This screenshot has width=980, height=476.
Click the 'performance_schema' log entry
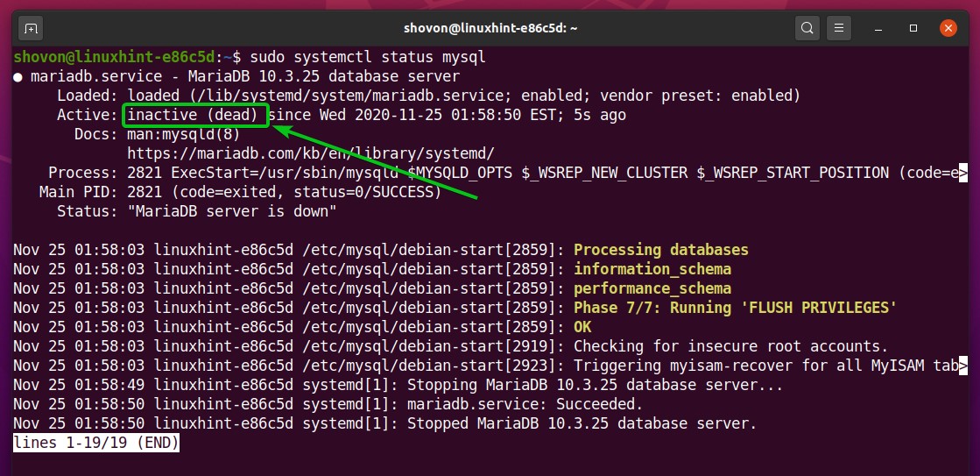tap(652, 288)
